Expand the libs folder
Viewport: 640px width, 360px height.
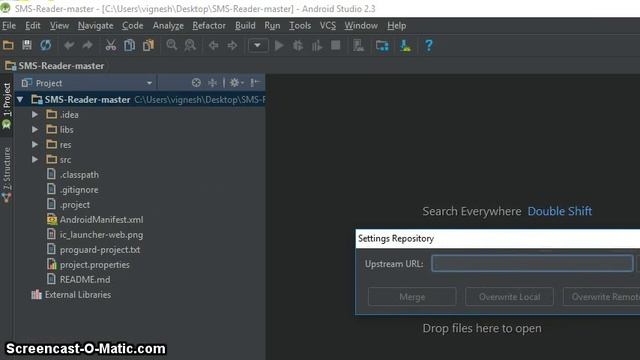point(35,130)
